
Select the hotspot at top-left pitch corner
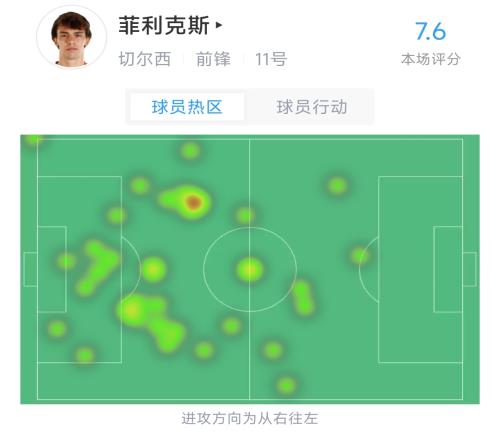pyautogui.click(x=33, y=139)
